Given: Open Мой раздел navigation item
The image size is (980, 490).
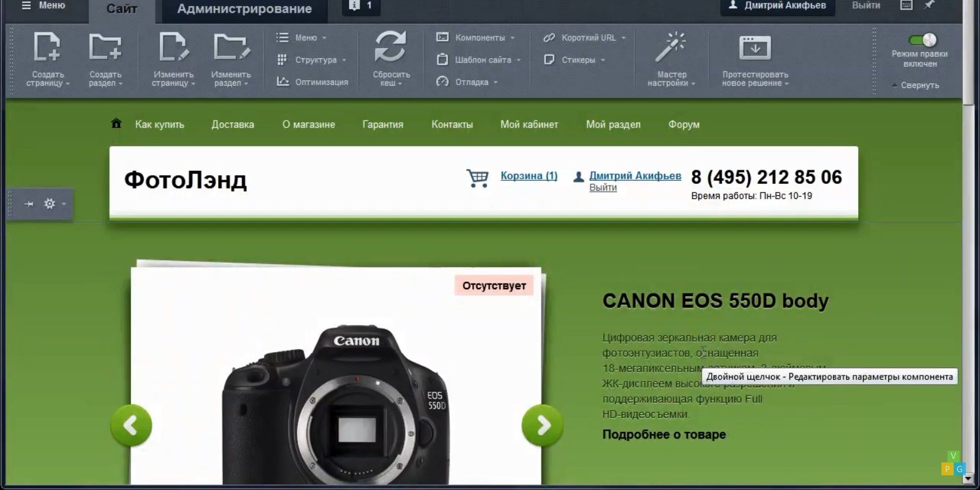Looking at the screenshot, I should pos(613,124).
